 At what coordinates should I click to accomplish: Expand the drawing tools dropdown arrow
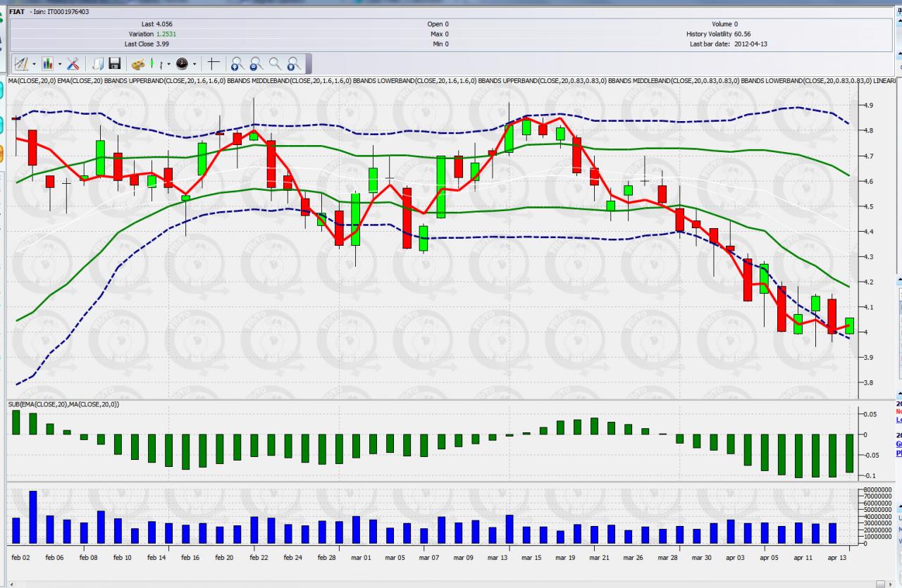[34, 64]
